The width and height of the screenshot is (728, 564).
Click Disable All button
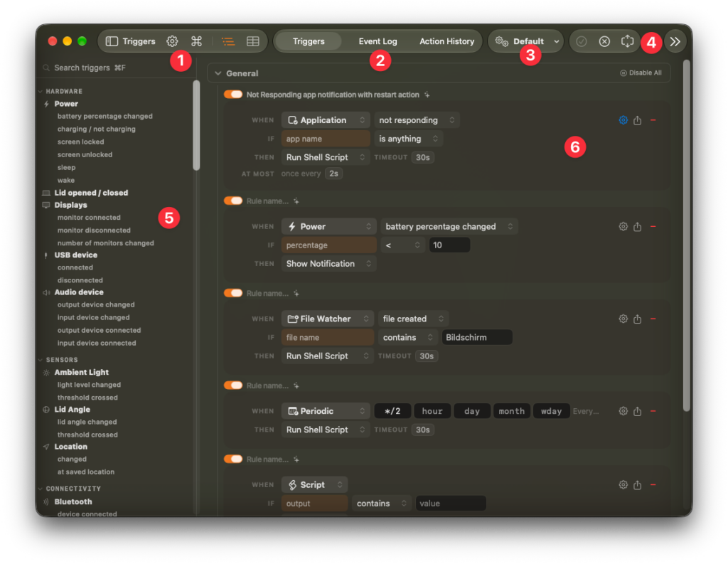point(641,73)
